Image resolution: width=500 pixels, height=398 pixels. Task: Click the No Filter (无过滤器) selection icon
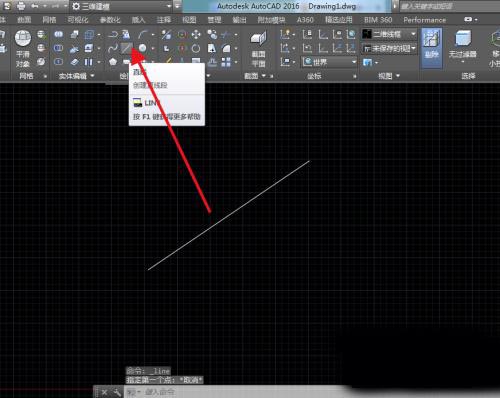462,47
